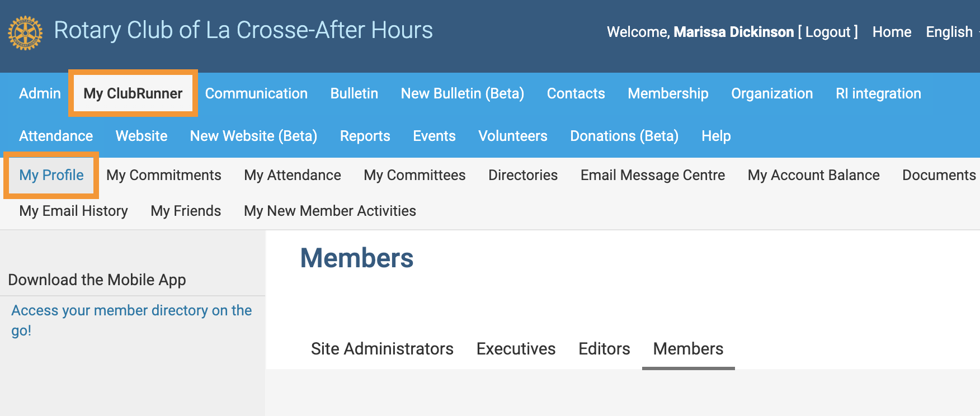Select the My ClubRunner menu
The height and width of the screenshot is (416, 980).
(133, 93)
